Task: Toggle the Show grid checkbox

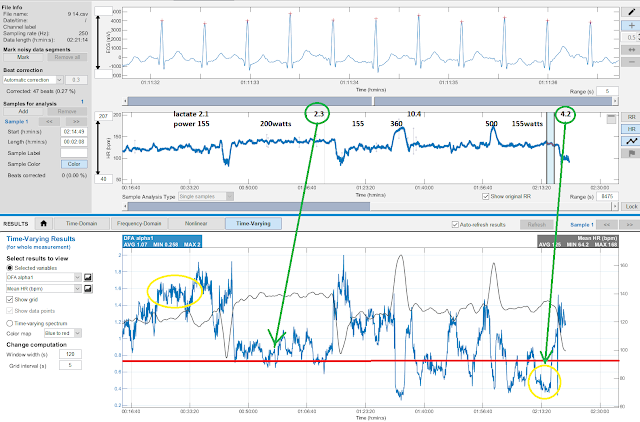Action: click(x=10, y=300)
